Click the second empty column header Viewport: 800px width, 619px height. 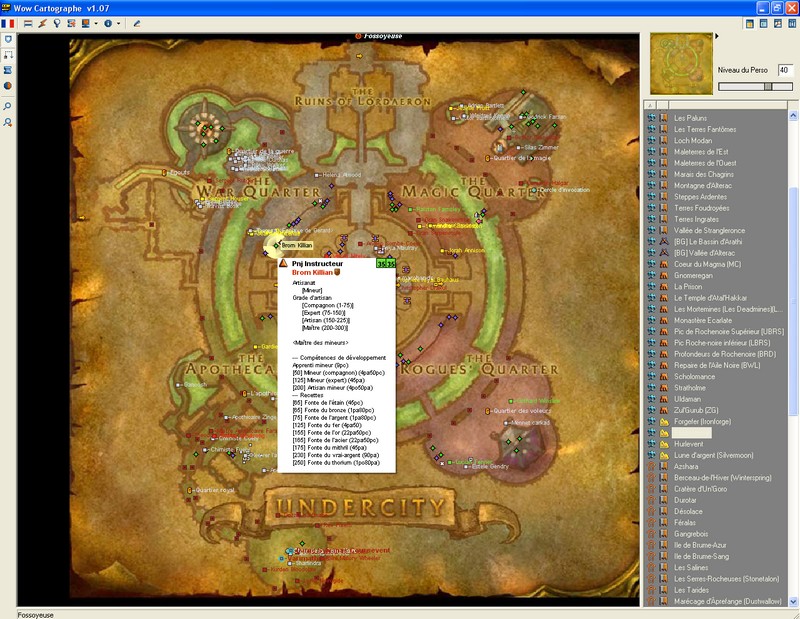click(x=662, y=105)
